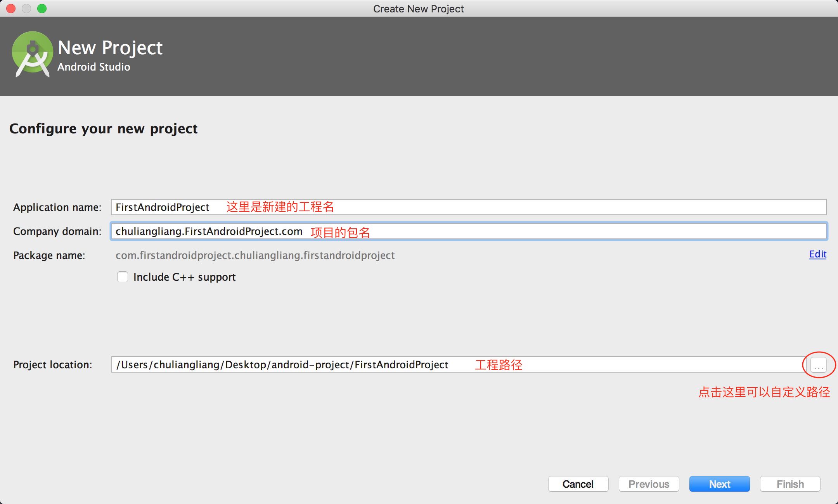Click the 'Create New Project' title bar
838x504 pixels.
418,9
